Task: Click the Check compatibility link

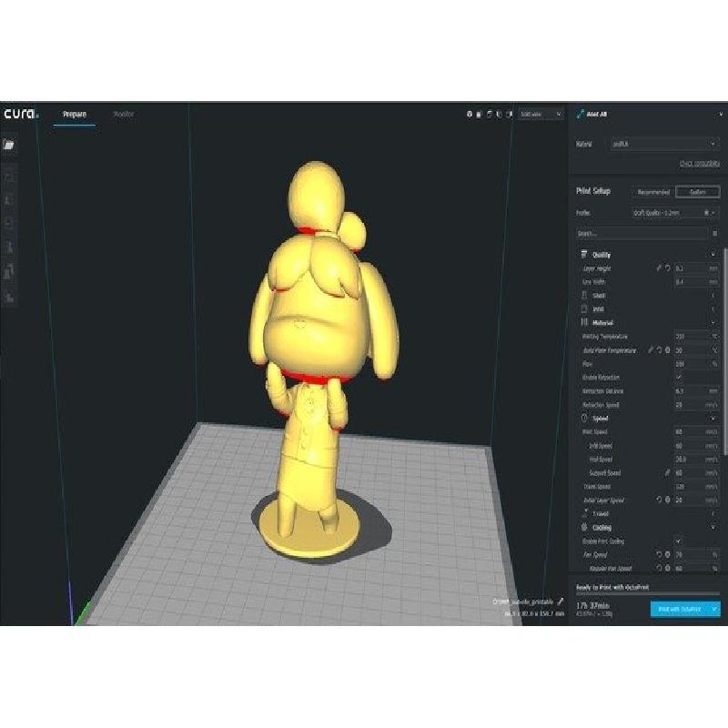Action: pos(699,164)
